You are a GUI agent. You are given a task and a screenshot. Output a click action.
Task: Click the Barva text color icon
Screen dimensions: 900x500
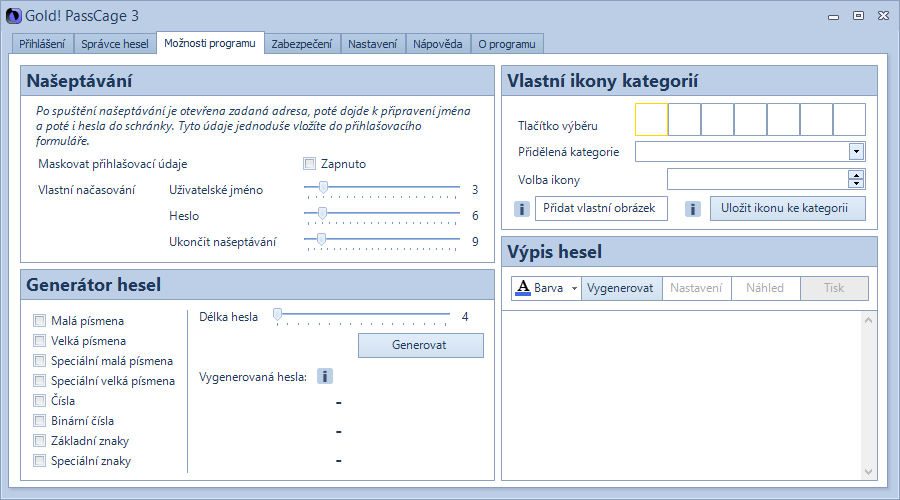pos(522,288)
